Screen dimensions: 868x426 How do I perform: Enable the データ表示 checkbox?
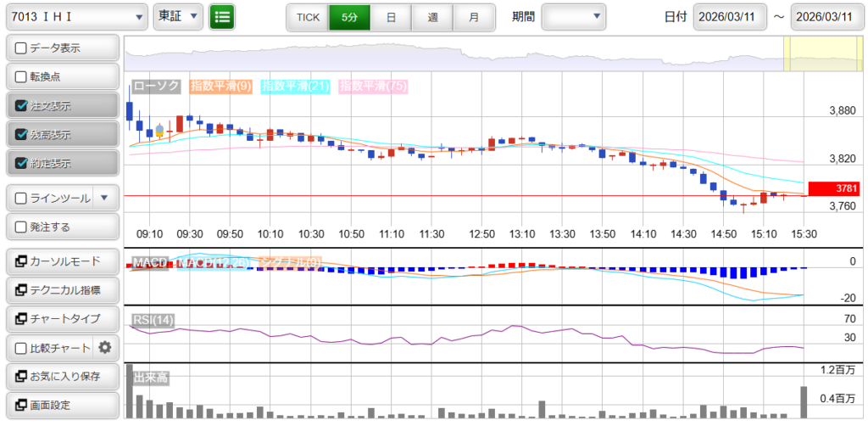[22, 48]
